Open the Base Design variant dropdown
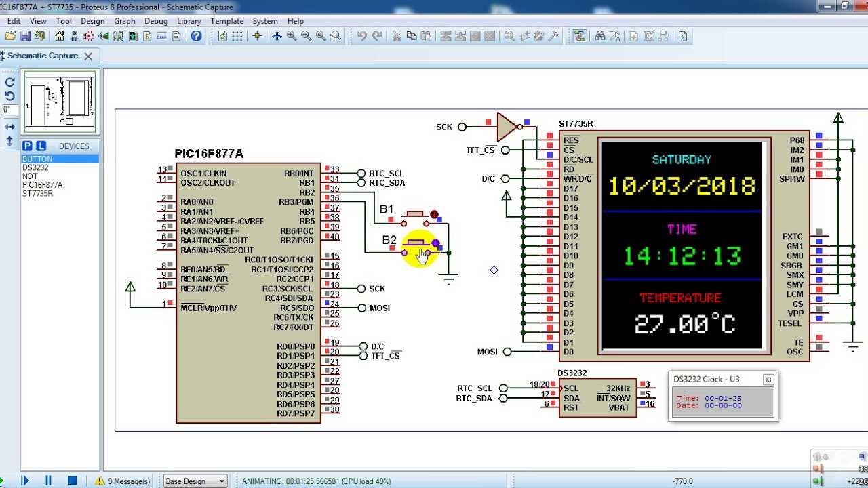This screenshot has height=488, width=868. point(195,481)
